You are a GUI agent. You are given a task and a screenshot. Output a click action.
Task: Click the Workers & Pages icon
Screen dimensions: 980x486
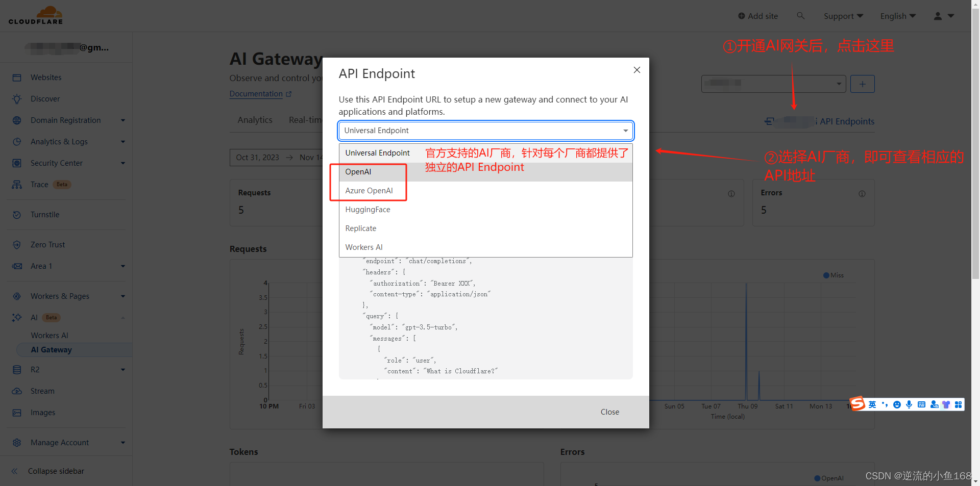click(17, 296)
